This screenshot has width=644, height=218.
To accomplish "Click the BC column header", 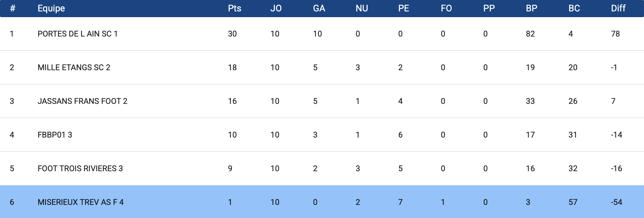I will pyautogui.click(x=574, y=8).
